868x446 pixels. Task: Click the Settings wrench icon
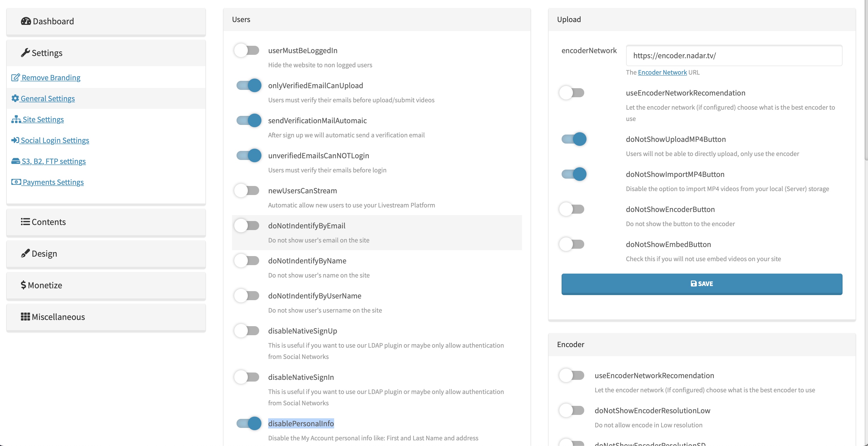pos(25,53)
